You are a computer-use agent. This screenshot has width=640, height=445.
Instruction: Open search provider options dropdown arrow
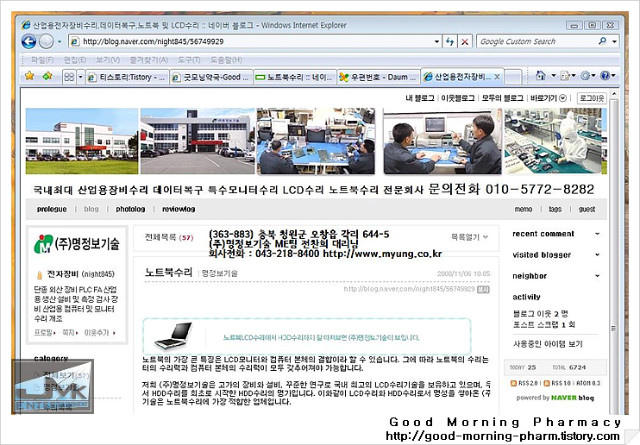pyautogui.click(x=614, y=41)
